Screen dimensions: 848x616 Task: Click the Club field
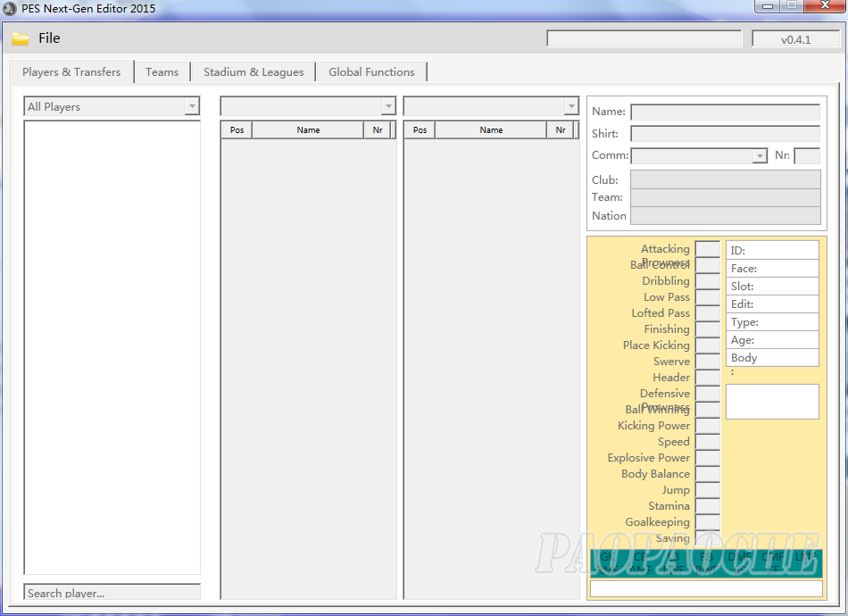pyautogui.click(x=725, y=179)
